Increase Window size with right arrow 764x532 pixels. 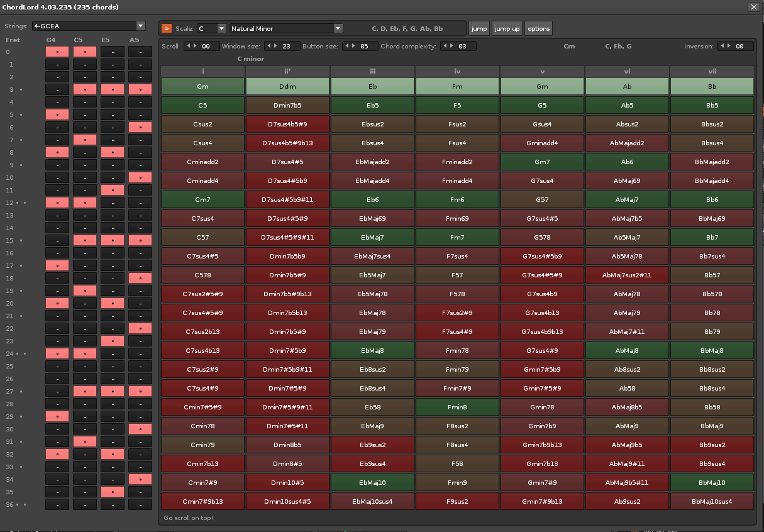click(x=275, y=46)
